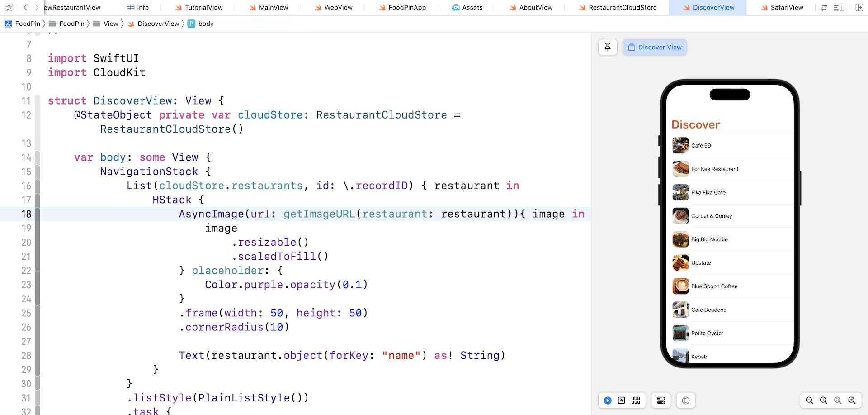This screenshot has width=868, height=415.
Task: Enable code review mode with the arrows icon
Action: [823, 7]
